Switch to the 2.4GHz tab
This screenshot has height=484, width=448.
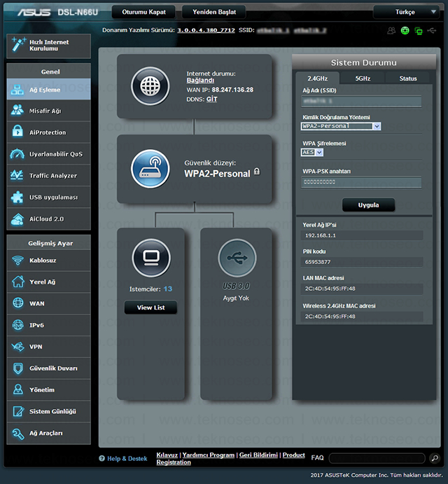(318, 78)
